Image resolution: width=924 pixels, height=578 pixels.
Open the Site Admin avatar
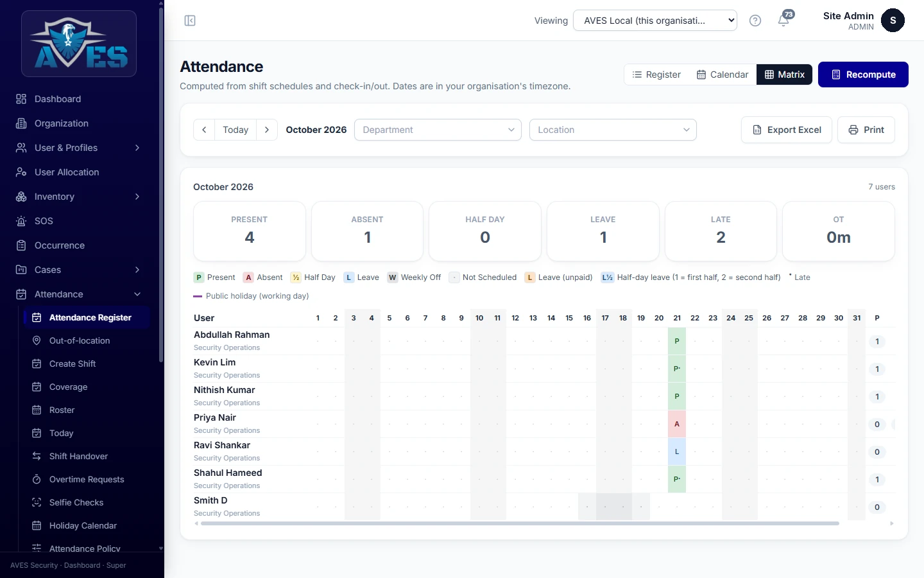click(893, 21)
